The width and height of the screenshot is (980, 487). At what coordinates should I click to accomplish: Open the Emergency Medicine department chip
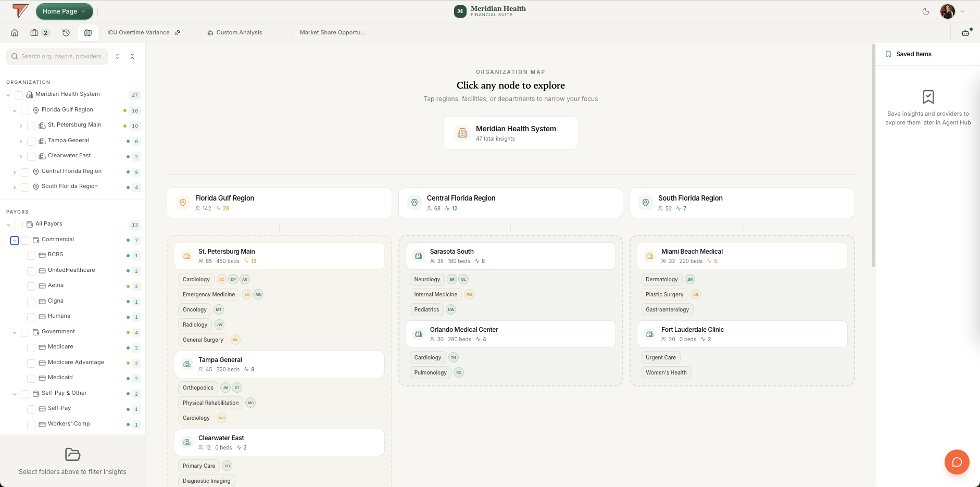(209, 295)
